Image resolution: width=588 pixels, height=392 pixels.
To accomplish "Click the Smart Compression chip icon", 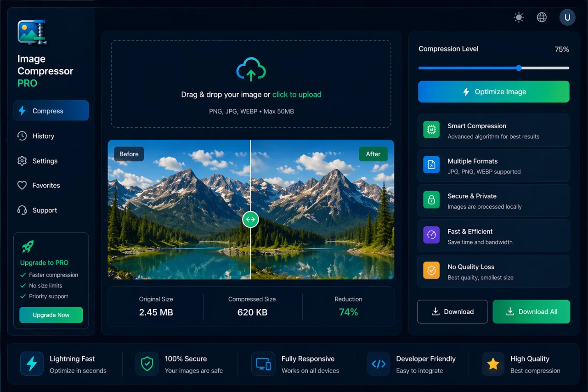I will click(431, 130).
